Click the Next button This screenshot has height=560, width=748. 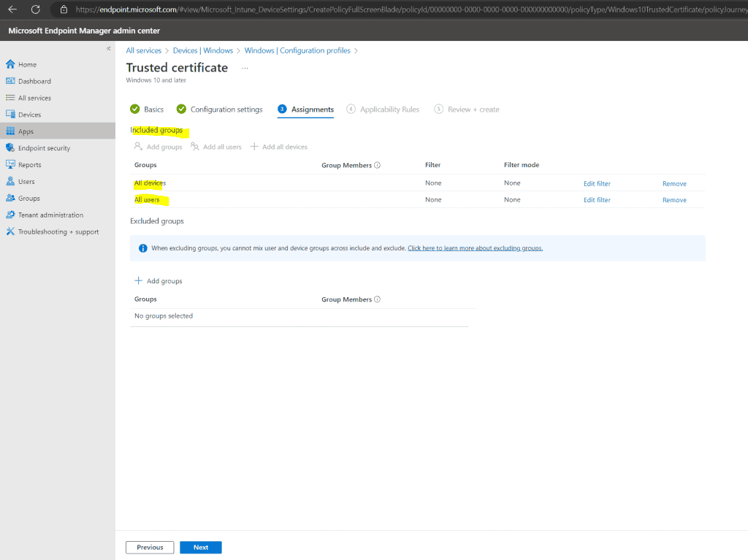tap(200, 547)
